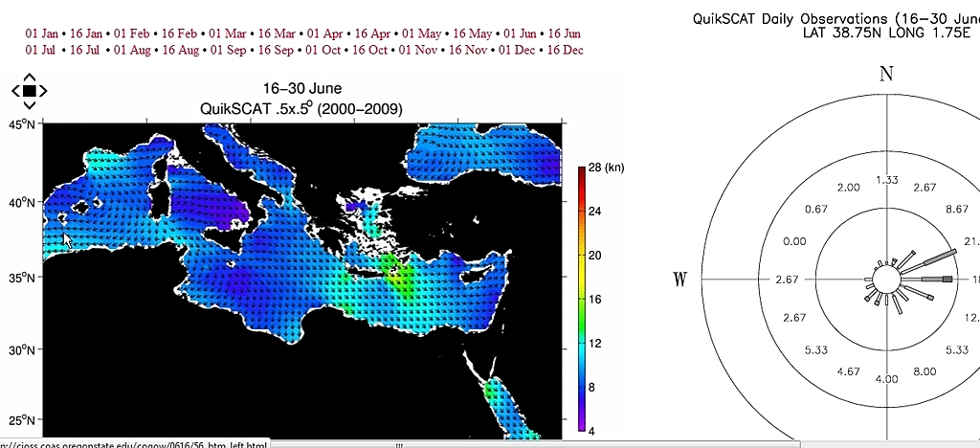Click the "30°N" latitude label
Viewport: 980px width, 448px height.
pos(21,350)
